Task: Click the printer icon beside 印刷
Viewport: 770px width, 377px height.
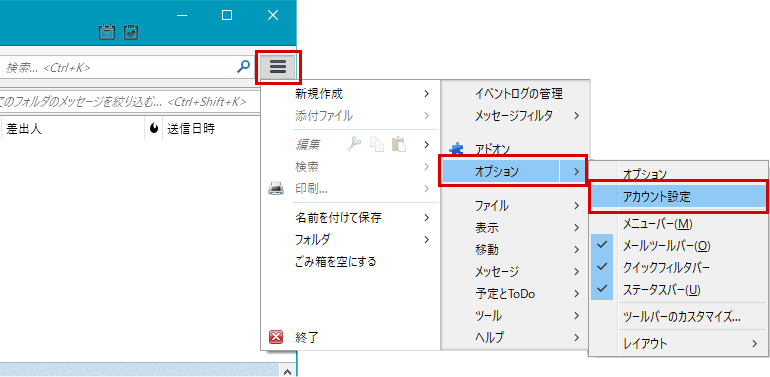Action: point(275,188)
